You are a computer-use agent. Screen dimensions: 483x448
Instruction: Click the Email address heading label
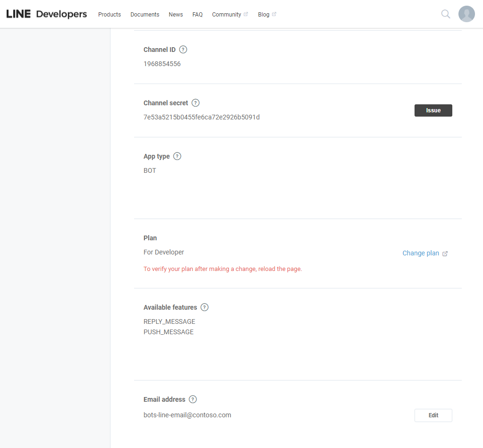[164, 399]
